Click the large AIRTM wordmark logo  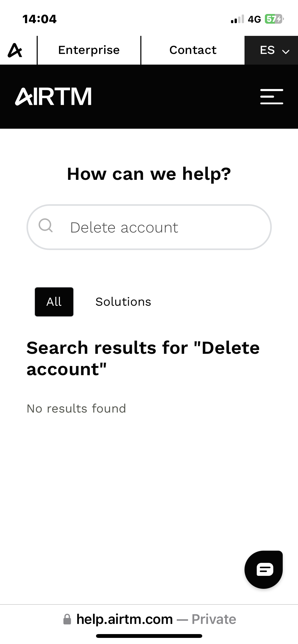(x=53, y=97)
